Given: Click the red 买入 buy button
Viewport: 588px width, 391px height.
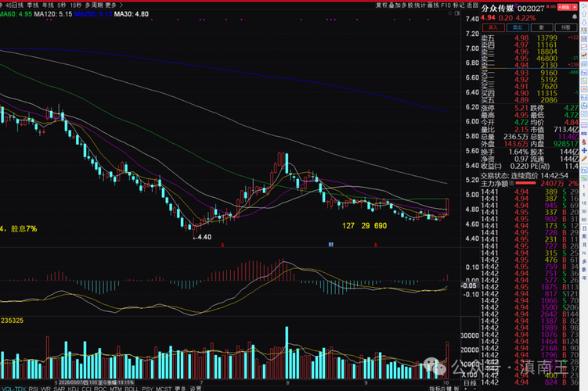Looking at the screenshot, I should pos(493,27).
